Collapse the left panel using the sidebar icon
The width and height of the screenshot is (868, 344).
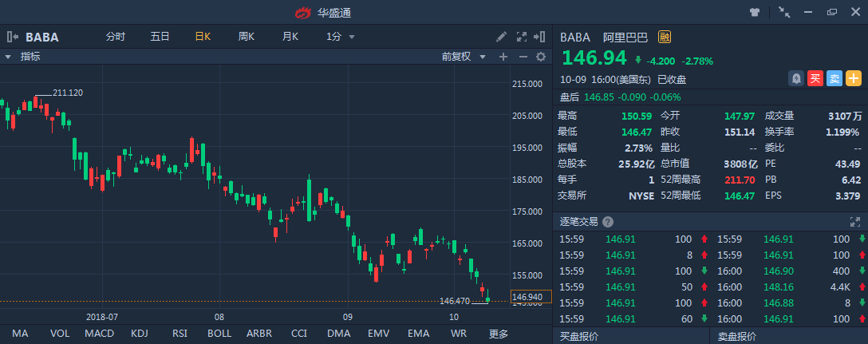pyautogui.click(x=13, y=38)
